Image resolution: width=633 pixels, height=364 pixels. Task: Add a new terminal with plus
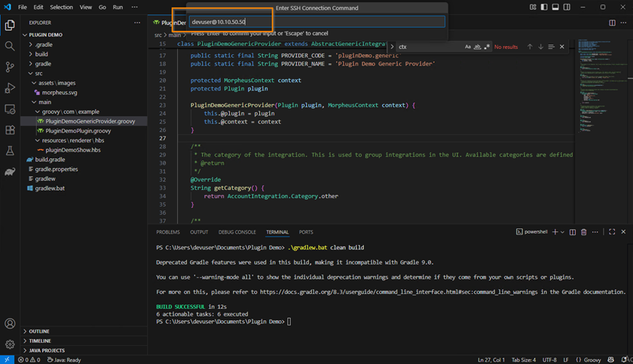(555, 232)
